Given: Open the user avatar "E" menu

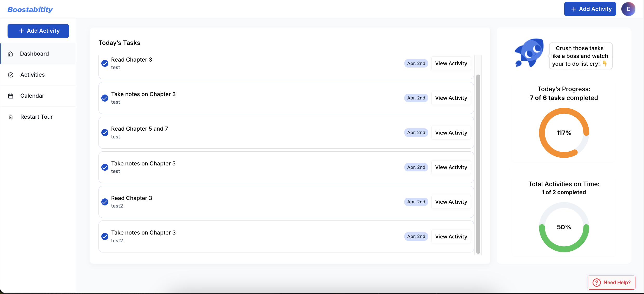Looking at the screenshot, I should coord(628,9).
